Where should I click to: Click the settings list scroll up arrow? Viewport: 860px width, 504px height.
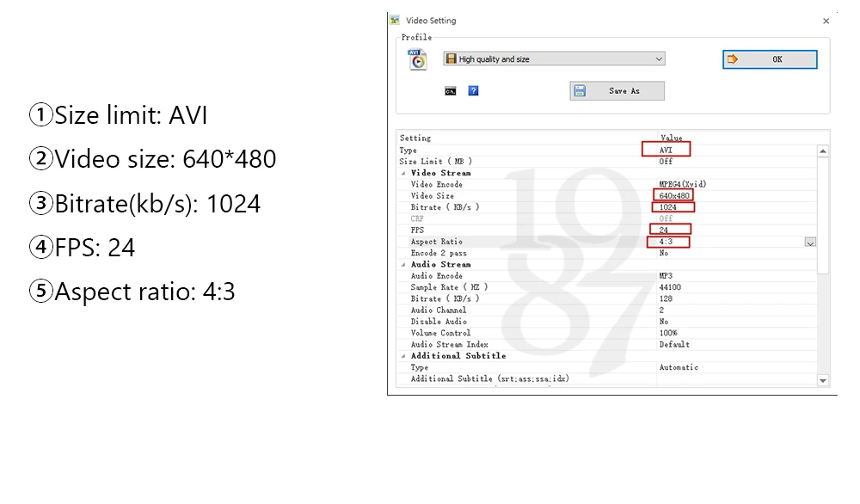coord(823,151)
